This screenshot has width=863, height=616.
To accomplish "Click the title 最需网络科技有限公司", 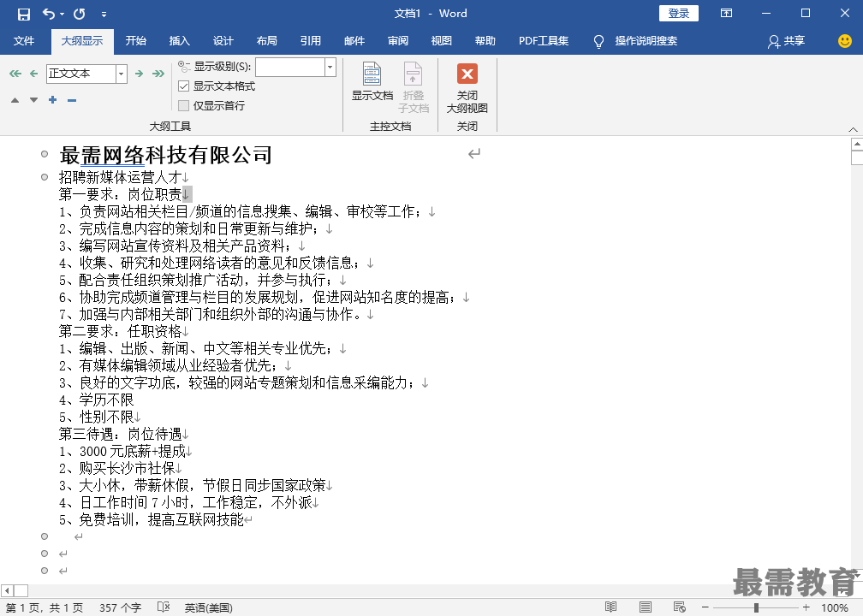I will [166, 155].
